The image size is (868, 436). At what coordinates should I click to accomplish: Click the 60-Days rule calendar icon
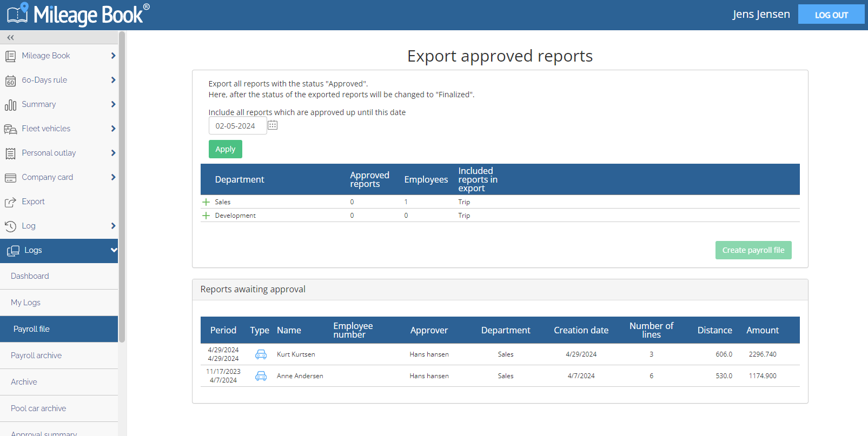coord(10,81)
